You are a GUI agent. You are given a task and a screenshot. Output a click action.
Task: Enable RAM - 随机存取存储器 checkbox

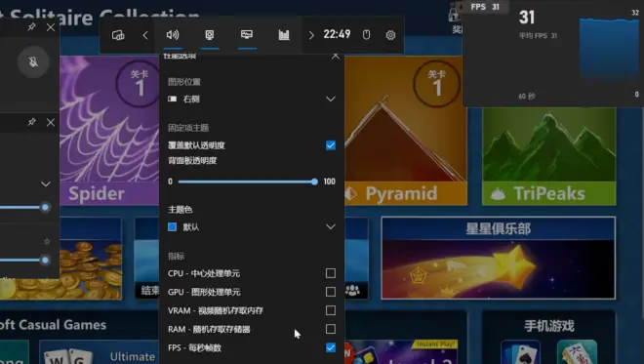[331, 329]
